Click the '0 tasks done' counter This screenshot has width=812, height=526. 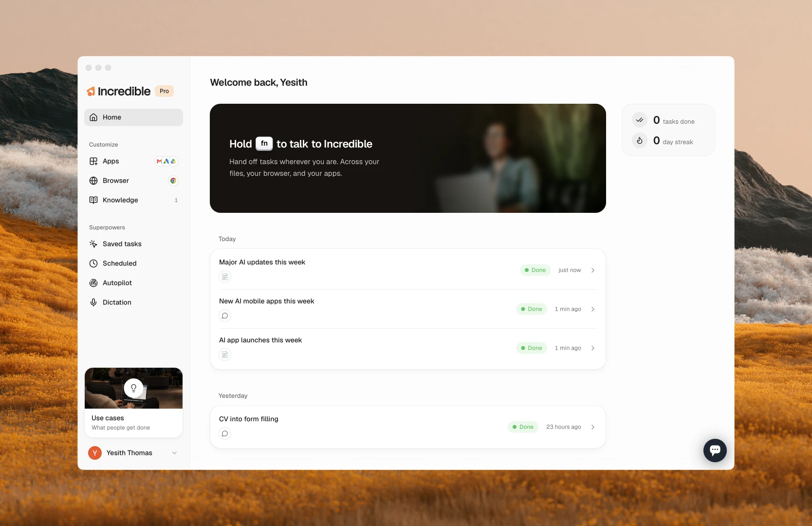tap(674, 120)
